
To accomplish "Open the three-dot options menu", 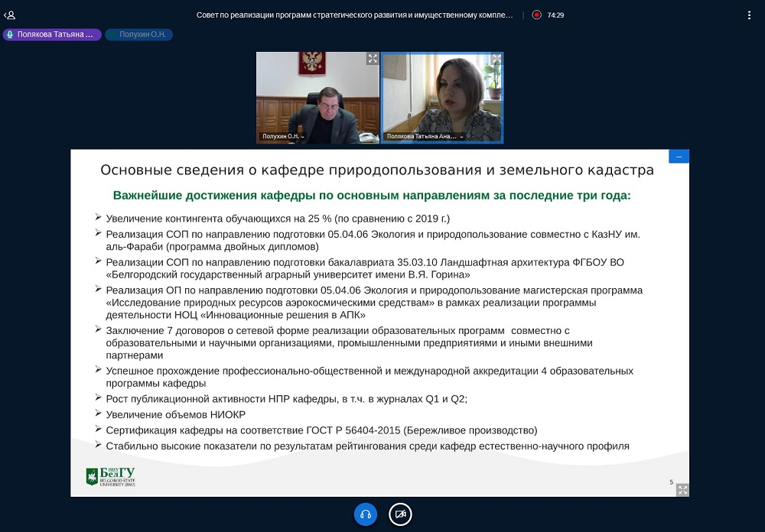I will pos(749,15).
